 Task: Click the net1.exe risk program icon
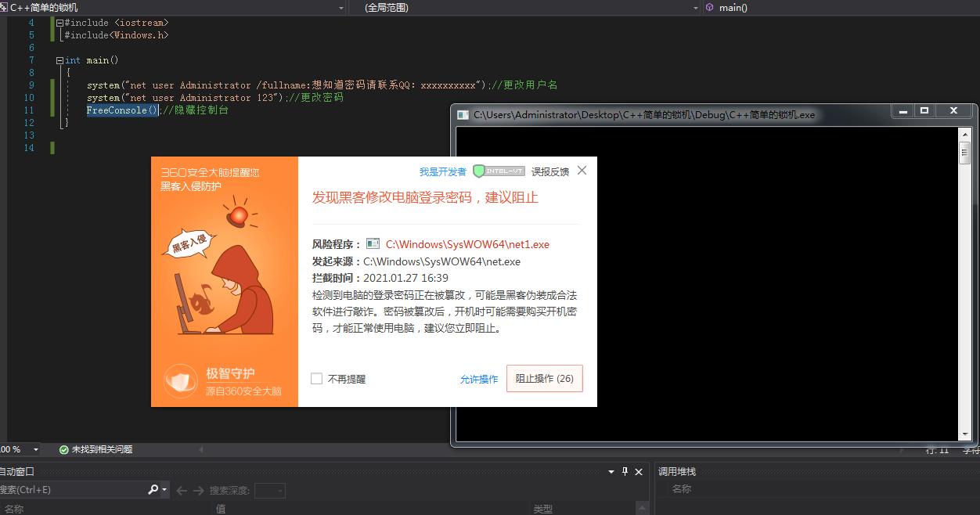(373, 244)
